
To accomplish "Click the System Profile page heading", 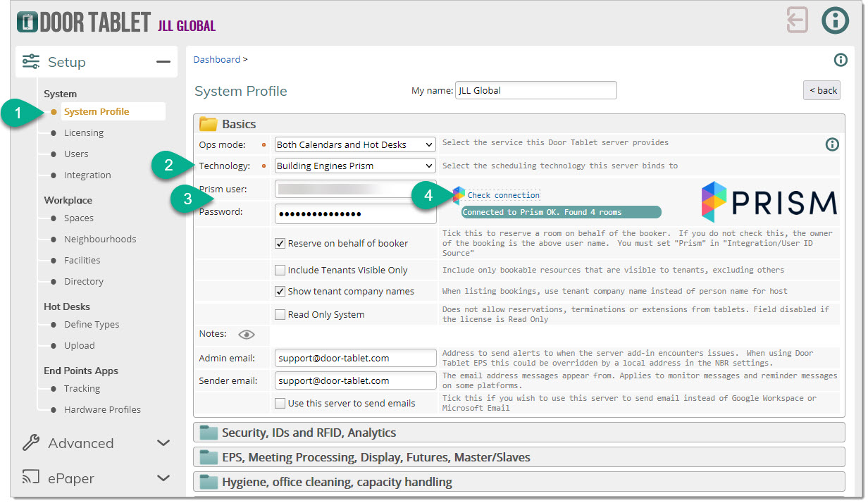I will click(x=241, y=92).
